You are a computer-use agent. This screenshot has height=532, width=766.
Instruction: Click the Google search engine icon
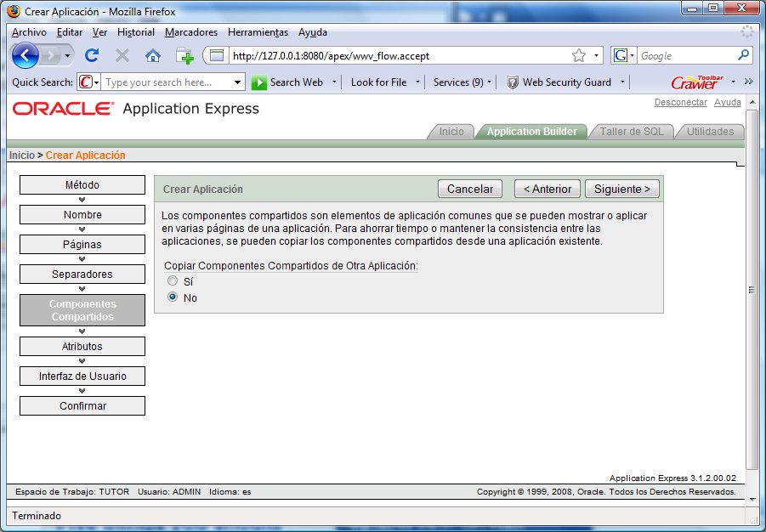(621, 56)
